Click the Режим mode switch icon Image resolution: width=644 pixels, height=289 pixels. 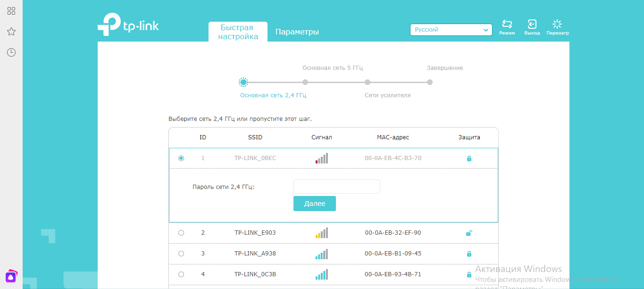pos(507,25)
